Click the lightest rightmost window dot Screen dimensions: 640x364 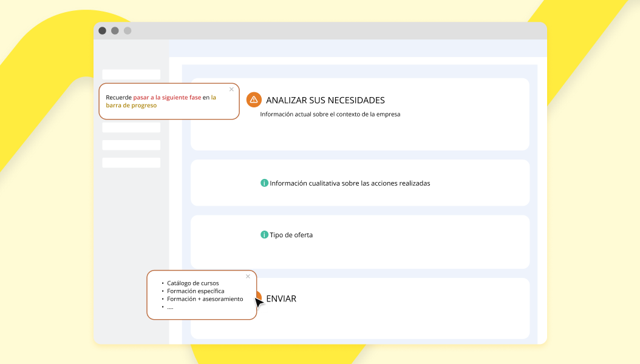(128, 31)
